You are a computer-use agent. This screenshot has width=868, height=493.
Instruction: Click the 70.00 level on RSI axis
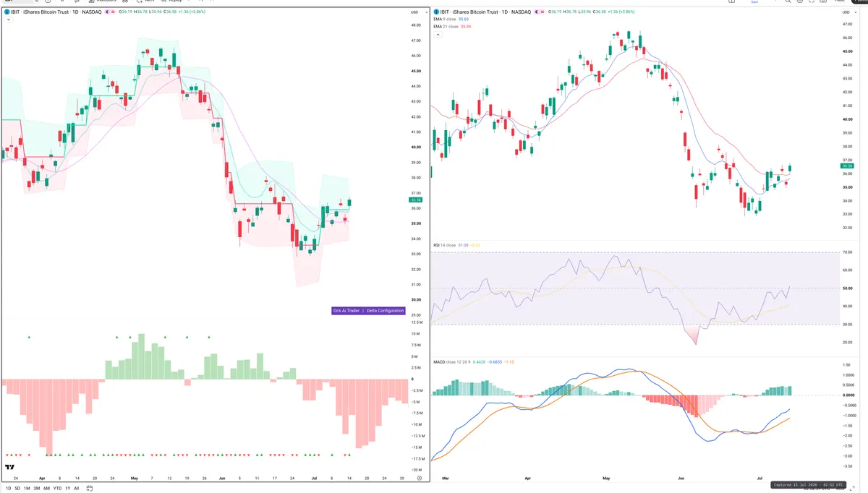point(848,252)
